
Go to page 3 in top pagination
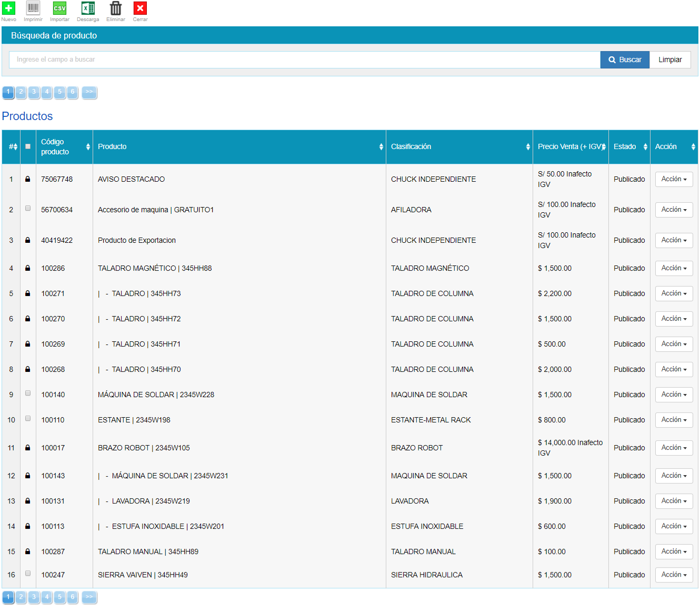tap(34, 92)
